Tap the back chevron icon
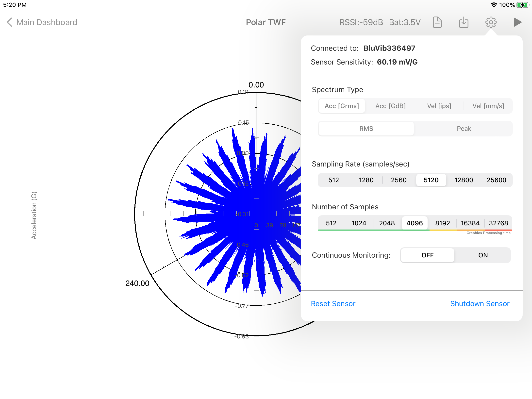Image resolution: width=532 pixels, height=399 pixels. point(9,22)
